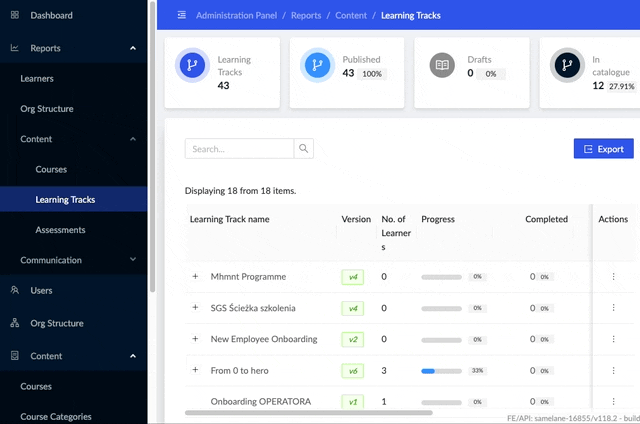Open actions menu for Mhmnt Programme

pyautogui.click(x=613, y=277)
